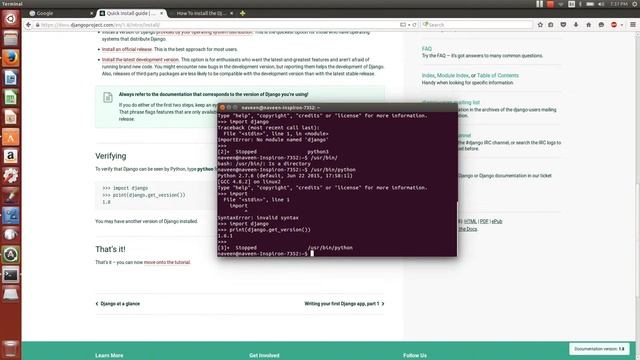Open LibreOffice Impress from the launcher

pyautogui.click(x=11, y=117)
